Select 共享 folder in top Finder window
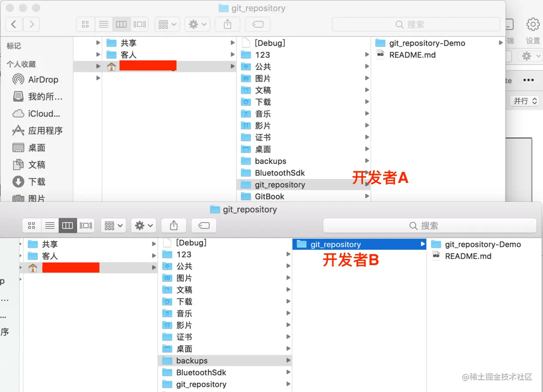The image size is (543, 392). tap(169, 43)
